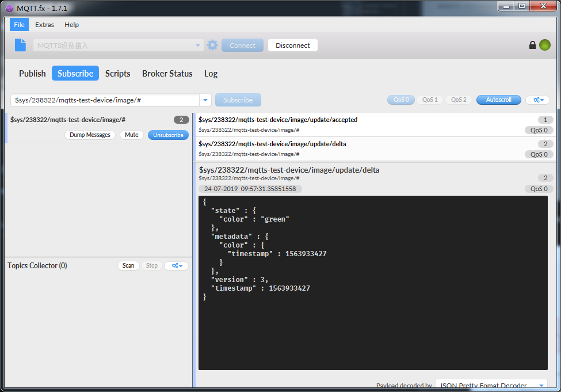
Task: Switch to the Broker Status tab
Action: 167,73
